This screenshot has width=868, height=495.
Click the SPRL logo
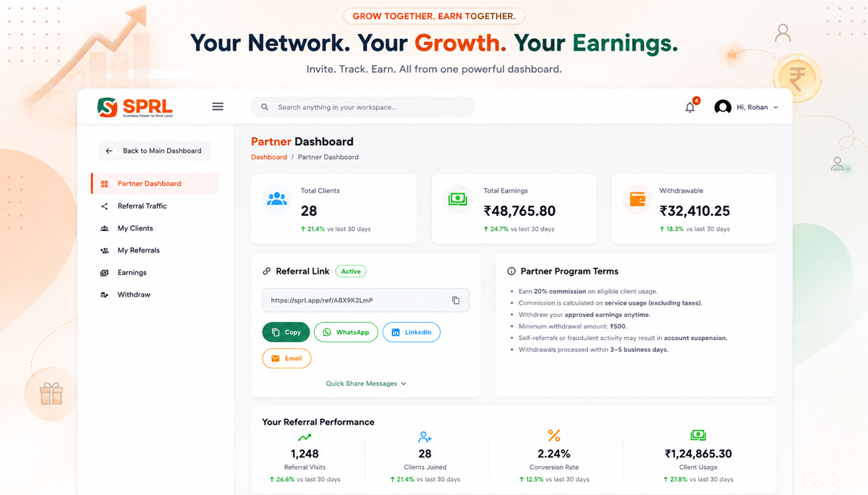click(x=135, y=107)
